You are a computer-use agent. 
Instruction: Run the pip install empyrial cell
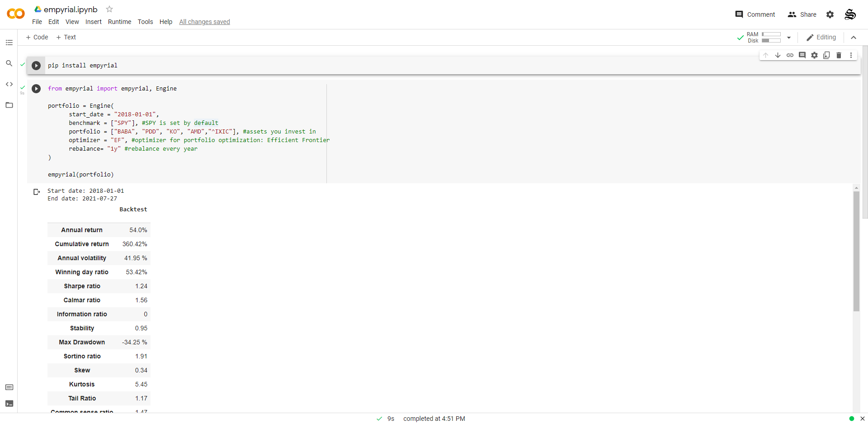pos(36,66)
